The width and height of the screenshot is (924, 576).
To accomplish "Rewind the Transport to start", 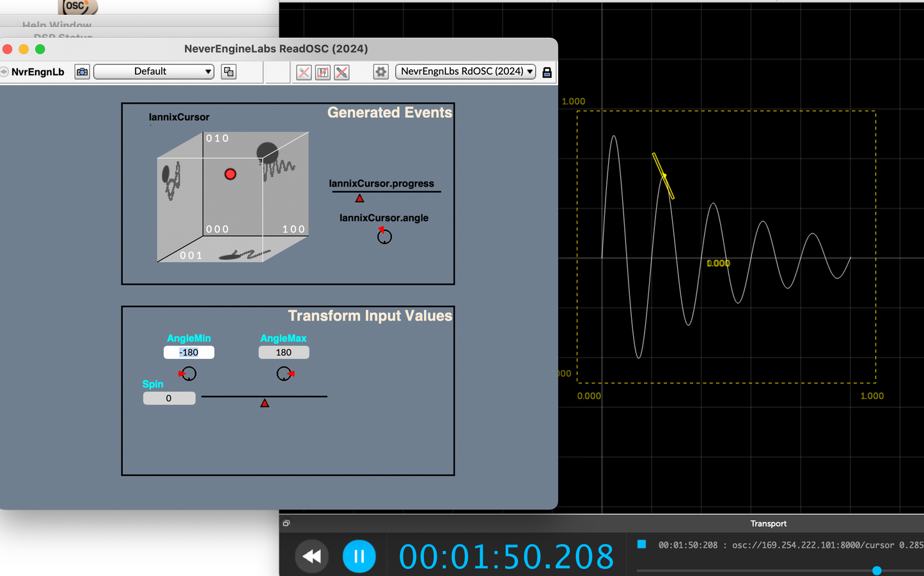I will click(311, 556).
